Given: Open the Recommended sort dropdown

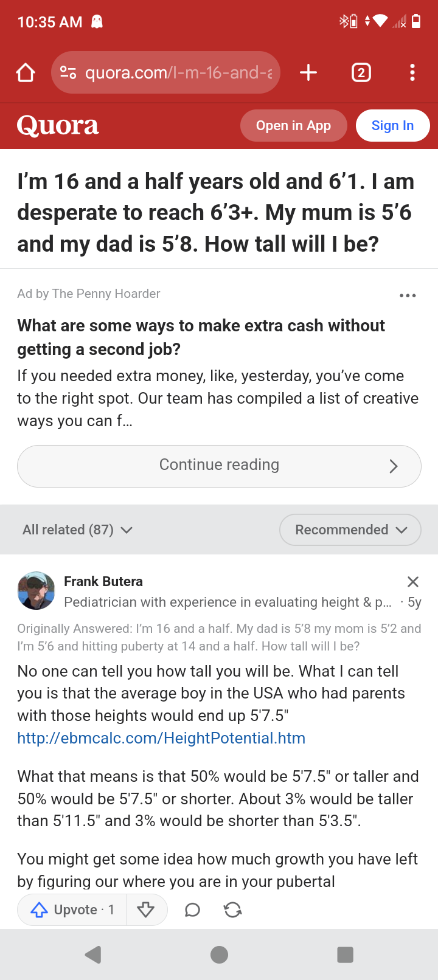Looking at the screenshot, I should click(350, 530).
